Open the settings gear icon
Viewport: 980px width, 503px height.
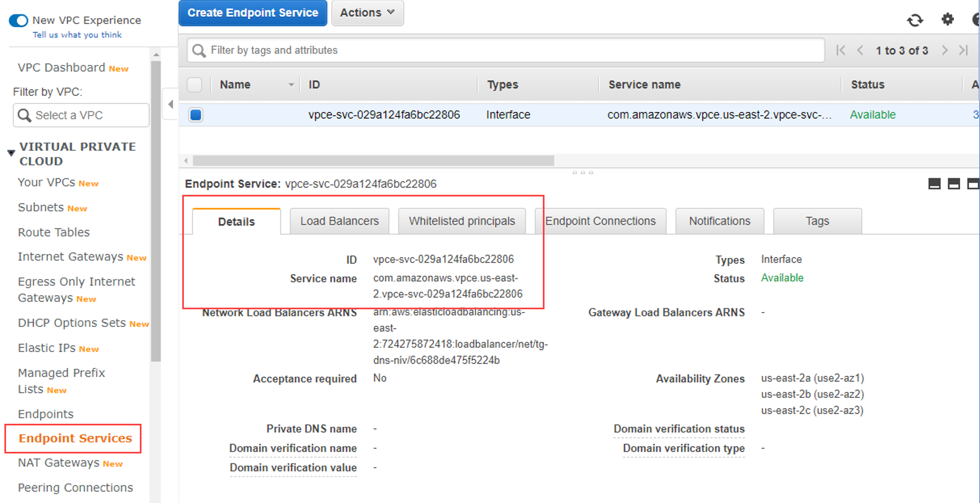[x=948, y=19]
